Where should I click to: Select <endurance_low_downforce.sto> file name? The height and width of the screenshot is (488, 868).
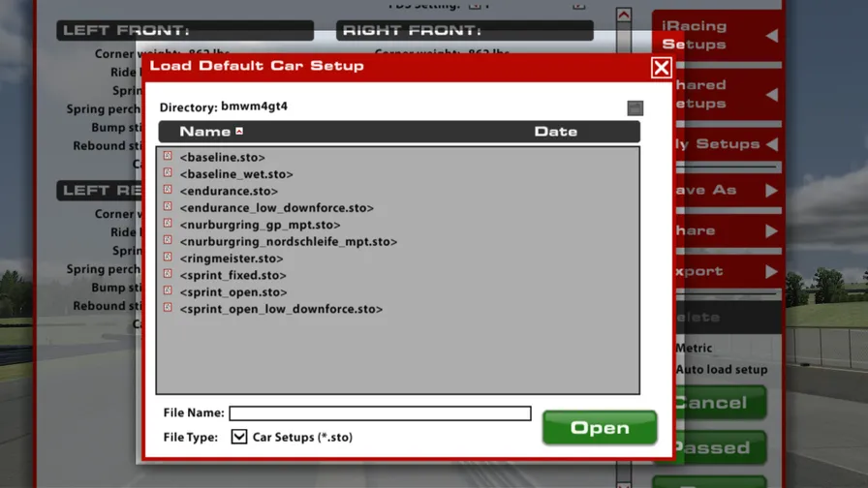tap(277, 208)
